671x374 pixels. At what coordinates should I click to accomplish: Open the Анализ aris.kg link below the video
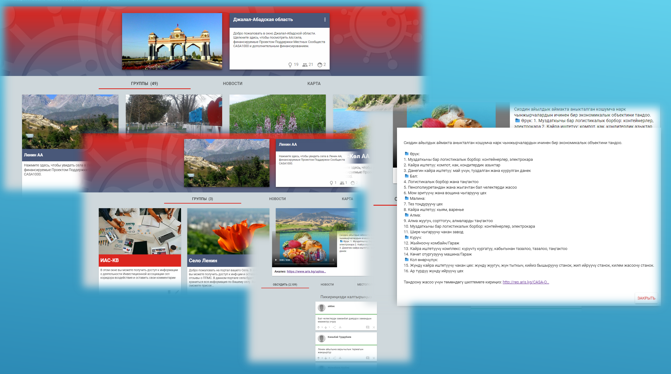tap(306, 271)
